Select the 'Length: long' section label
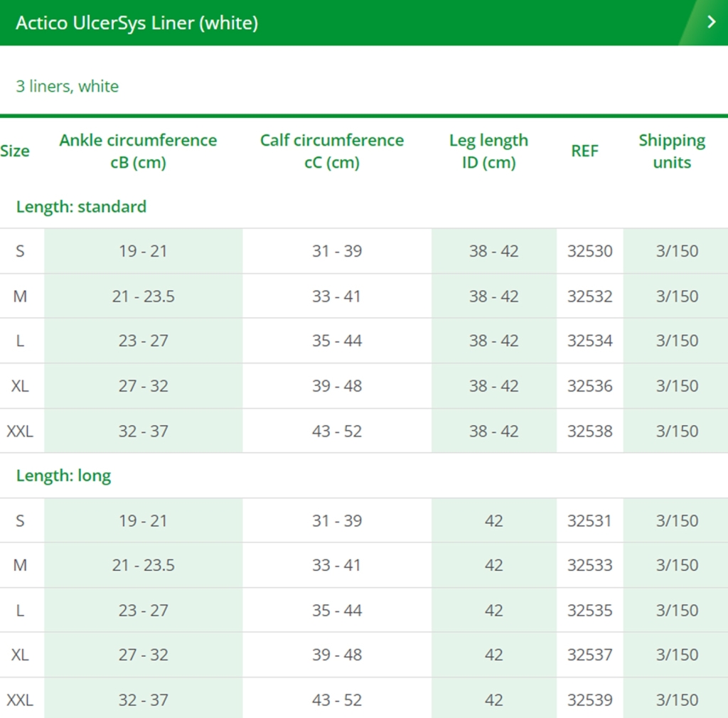The height and width of the screenshot is (718, 728). (x=63, y=476)
